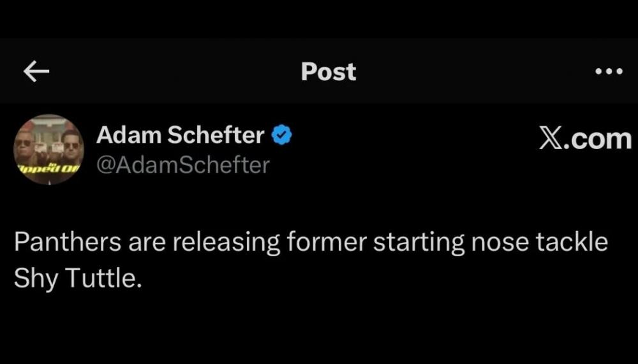The image size is (638, 364).
Task: Click the name "Tuttle" in the post
Action: [x=101, y=278]
